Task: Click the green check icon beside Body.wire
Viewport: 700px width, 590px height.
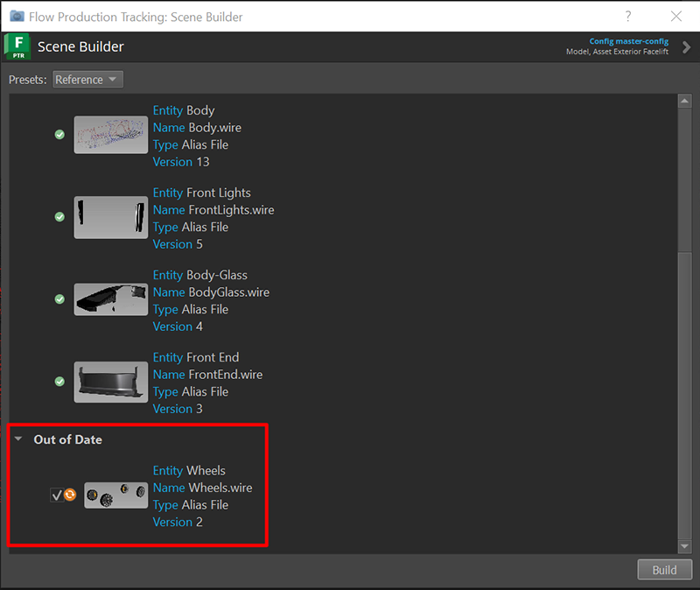Action: click(x=59, y=135)
